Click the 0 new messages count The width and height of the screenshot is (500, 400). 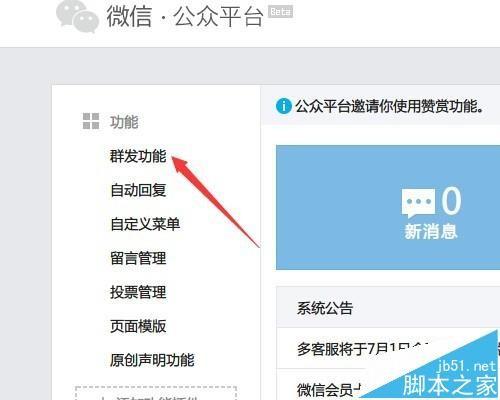pos(452,200)
